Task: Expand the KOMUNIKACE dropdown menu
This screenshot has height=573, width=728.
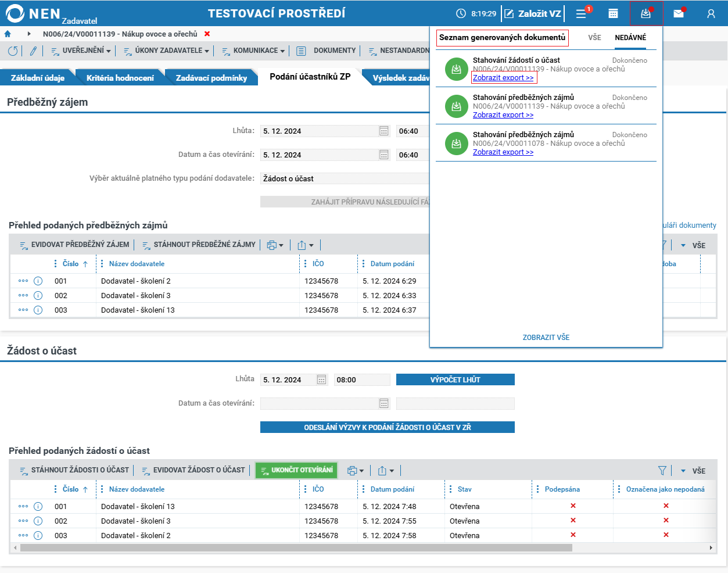Action: (x=253, y=51)
